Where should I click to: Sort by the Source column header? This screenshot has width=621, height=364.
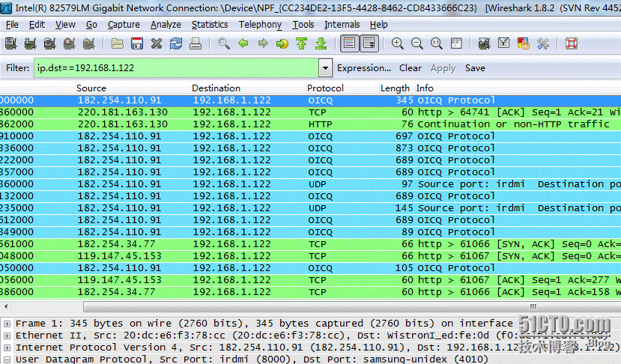point(132,88)
